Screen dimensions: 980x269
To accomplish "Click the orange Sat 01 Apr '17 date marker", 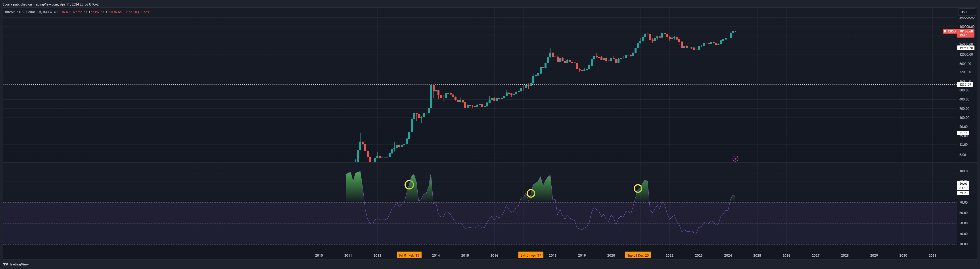I will pos(531,255).
